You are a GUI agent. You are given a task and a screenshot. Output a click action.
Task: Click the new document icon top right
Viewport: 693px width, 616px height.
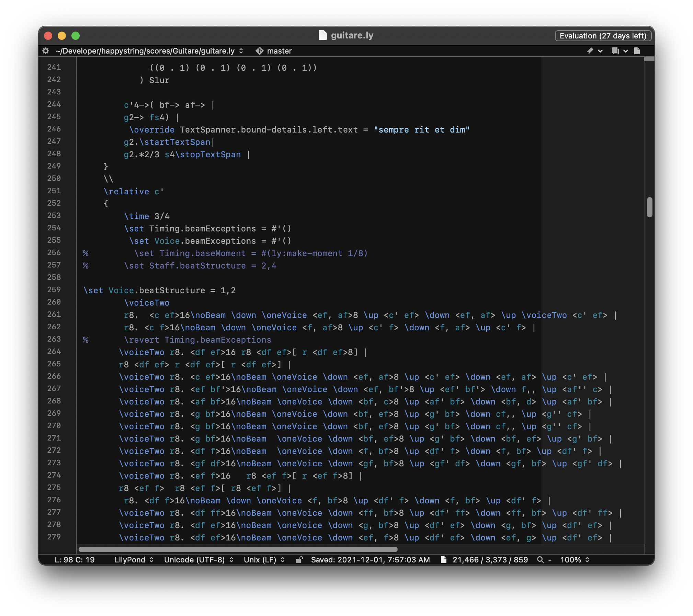point(638,50)
